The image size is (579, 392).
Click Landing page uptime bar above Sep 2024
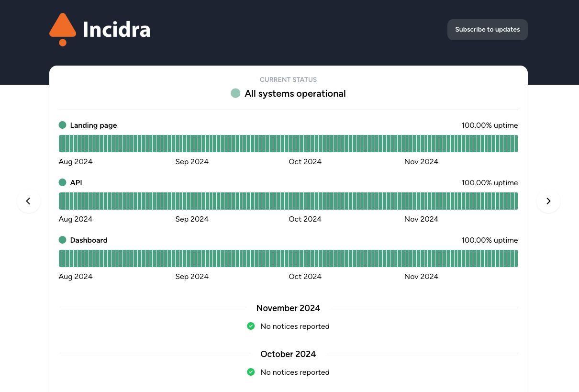(x=177, y=144)
